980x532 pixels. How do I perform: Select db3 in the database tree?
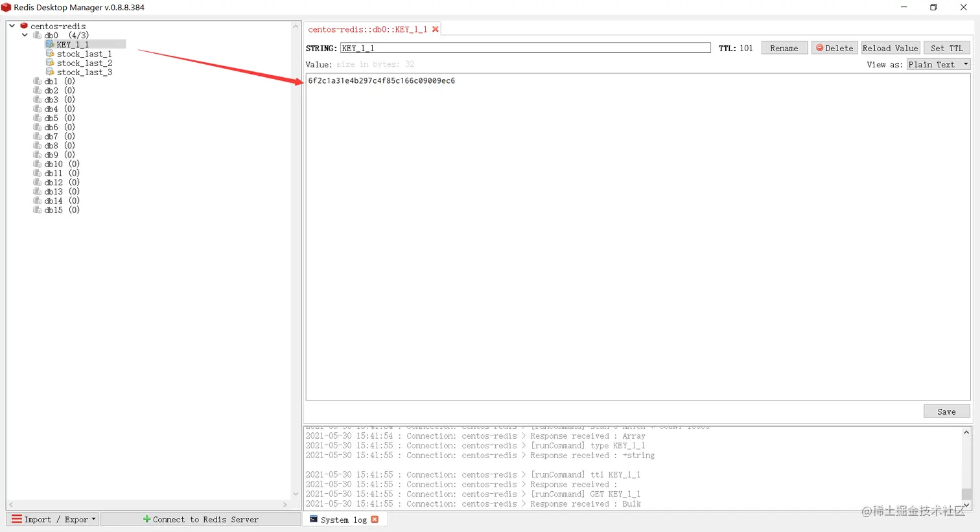(x=51, y=99)
